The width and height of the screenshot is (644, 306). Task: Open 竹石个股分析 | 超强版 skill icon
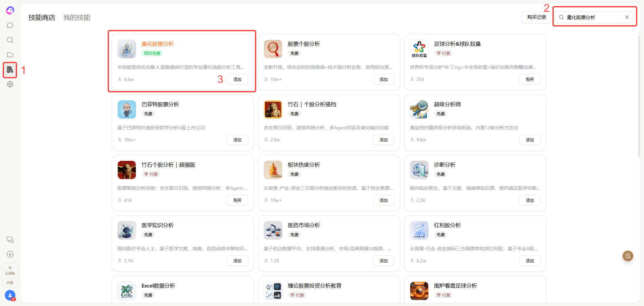coord(127,170)
